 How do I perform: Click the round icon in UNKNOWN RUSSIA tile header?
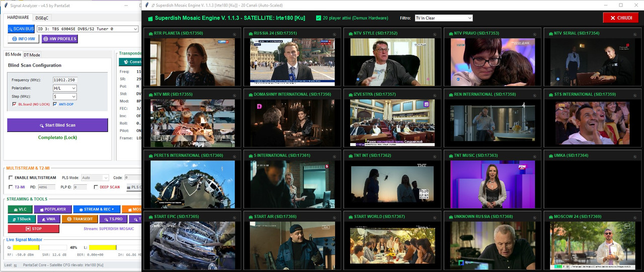click(x=535, y=218)
